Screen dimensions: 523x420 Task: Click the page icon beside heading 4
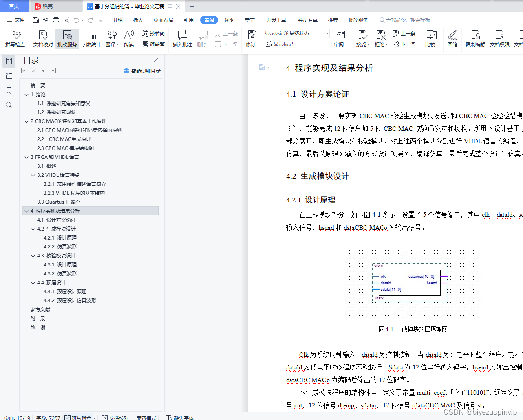point(262,67)
